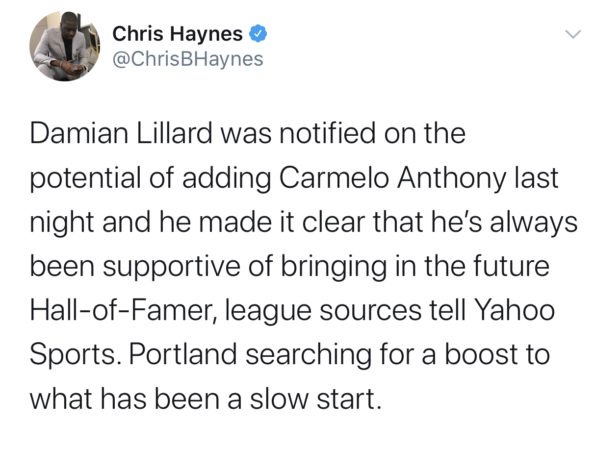Open the tweet options chevron menu
The height and width of the screenshot is (449, 595).
pos(573,34)
